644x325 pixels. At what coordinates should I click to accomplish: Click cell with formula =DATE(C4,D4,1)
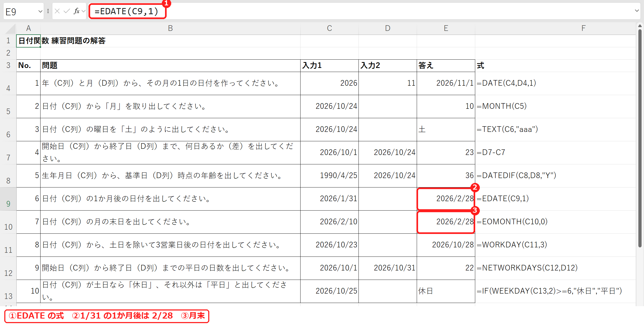555,83
